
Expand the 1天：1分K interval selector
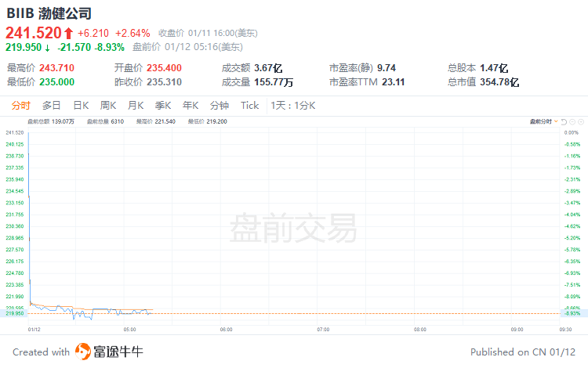[292, 106]
